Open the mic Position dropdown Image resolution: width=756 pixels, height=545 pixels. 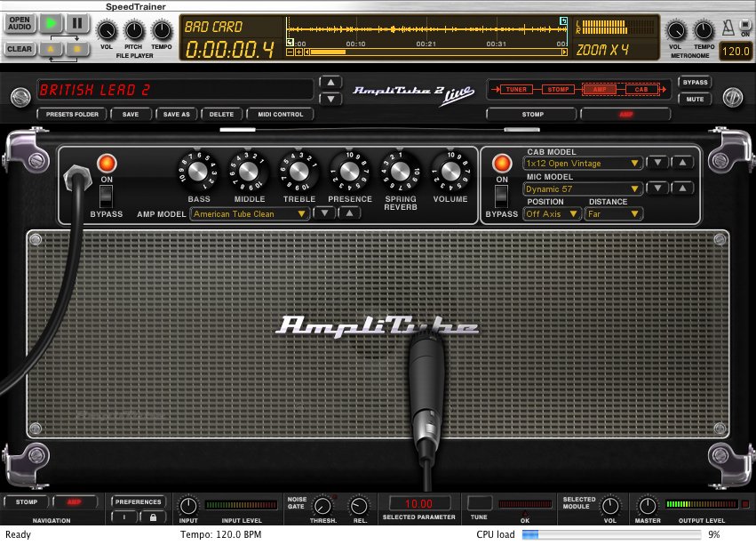552,214
